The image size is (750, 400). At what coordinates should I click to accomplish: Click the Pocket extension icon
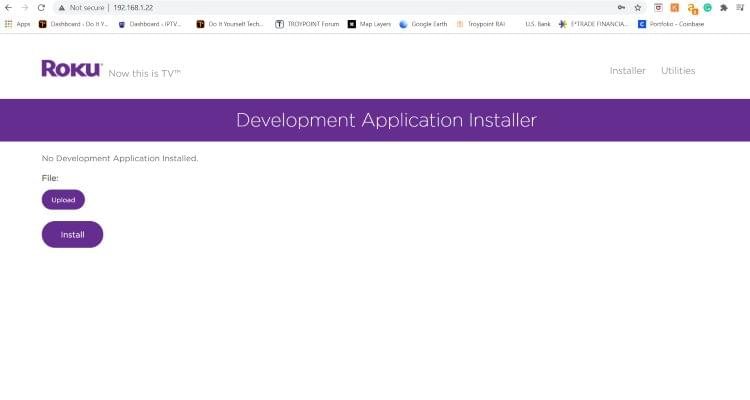657,7
